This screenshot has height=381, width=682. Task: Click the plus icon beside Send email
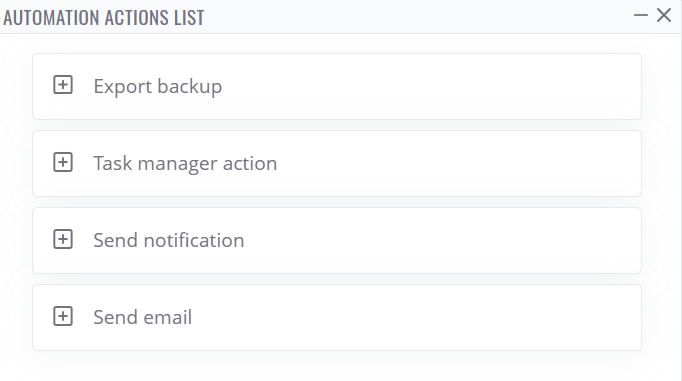tap(63, 316)
